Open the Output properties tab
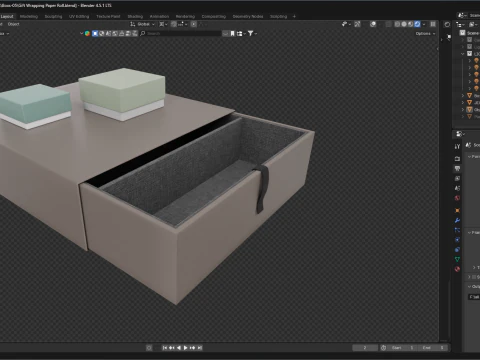480x360 pixels. pos(457,169)
